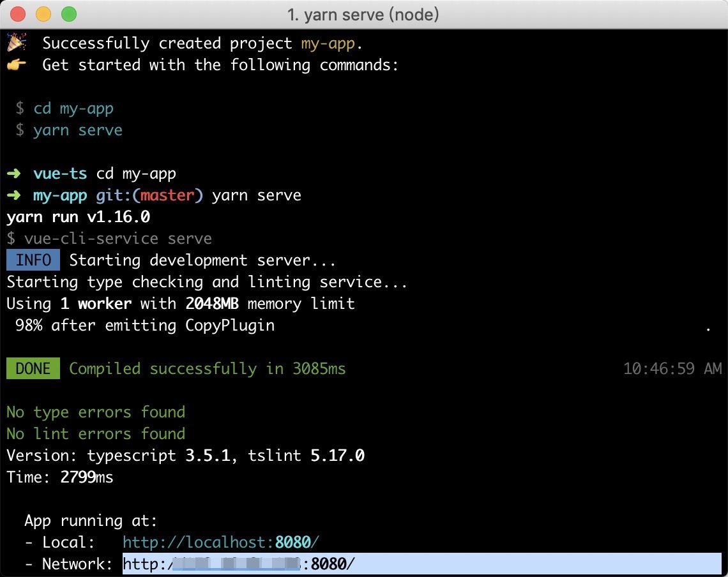Click the green prompt arrow before vue-ts

(x=14, y=174)
